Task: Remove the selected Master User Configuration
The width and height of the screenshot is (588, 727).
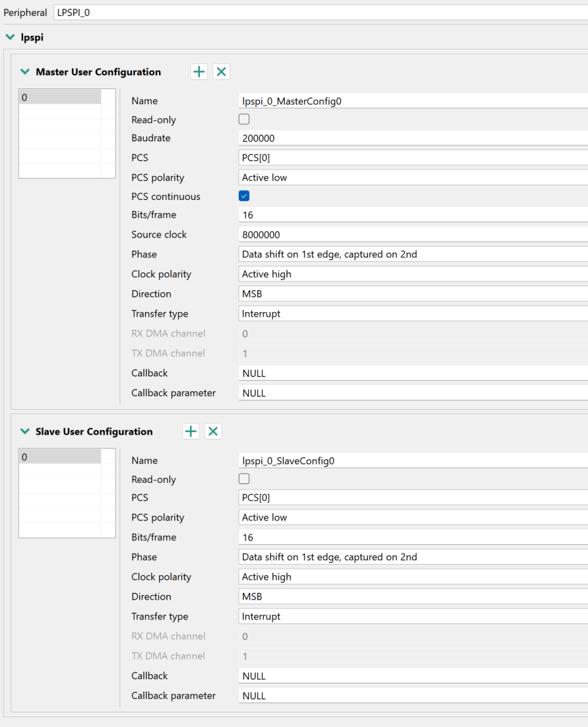Action: 222,72
